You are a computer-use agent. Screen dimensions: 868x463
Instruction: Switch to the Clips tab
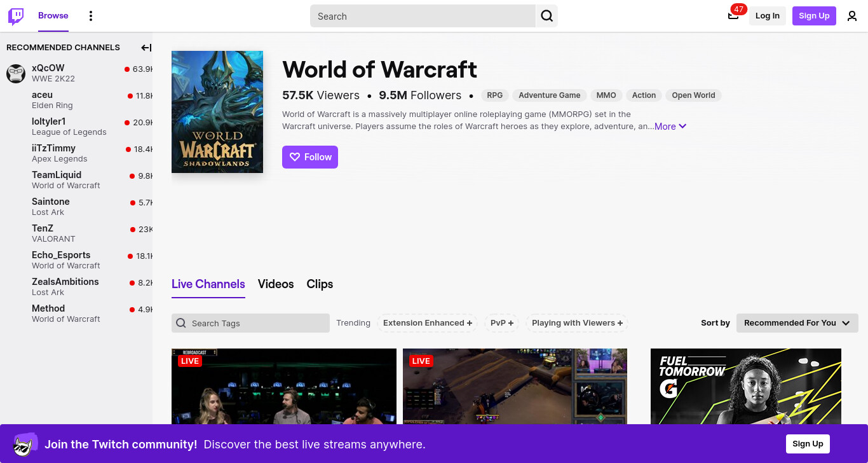pyautogui.click(x=320, y=284)
